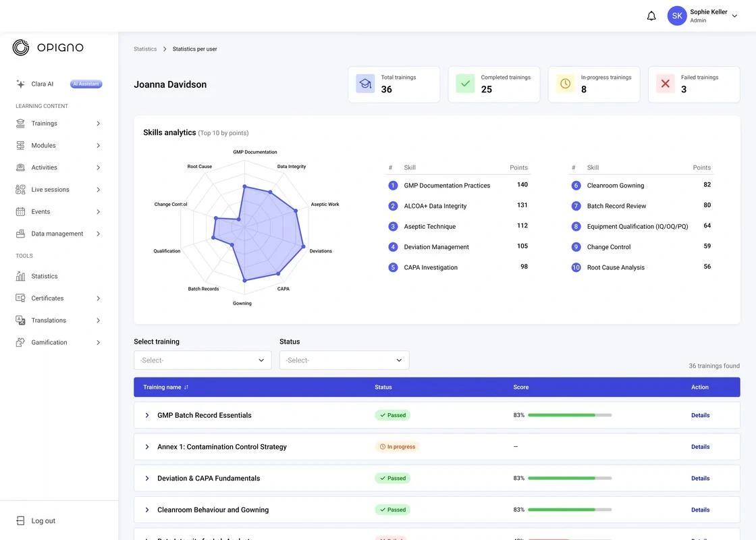
Task: Click the Statistics breadcrumb link
Action: coord(145,49)
